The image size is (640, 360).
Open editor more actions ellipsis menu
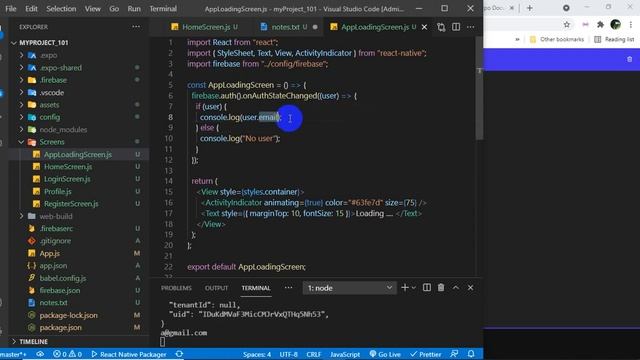(471, 27)
